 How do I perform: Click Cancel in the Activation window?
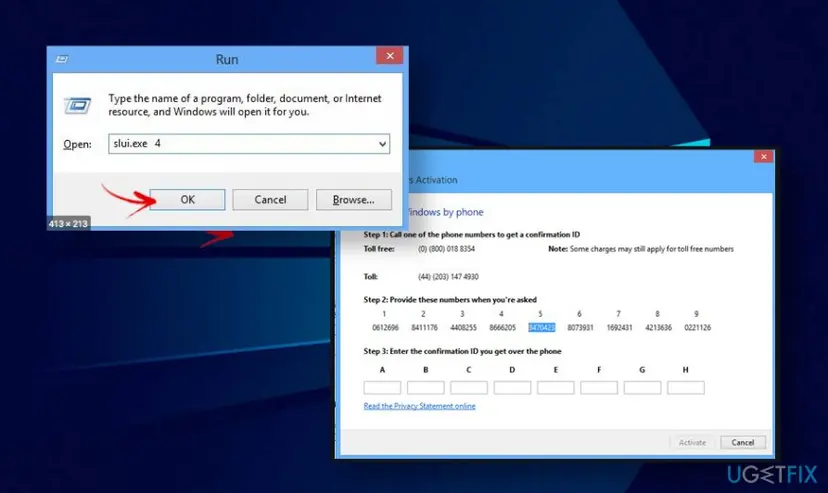coord(742,442)
